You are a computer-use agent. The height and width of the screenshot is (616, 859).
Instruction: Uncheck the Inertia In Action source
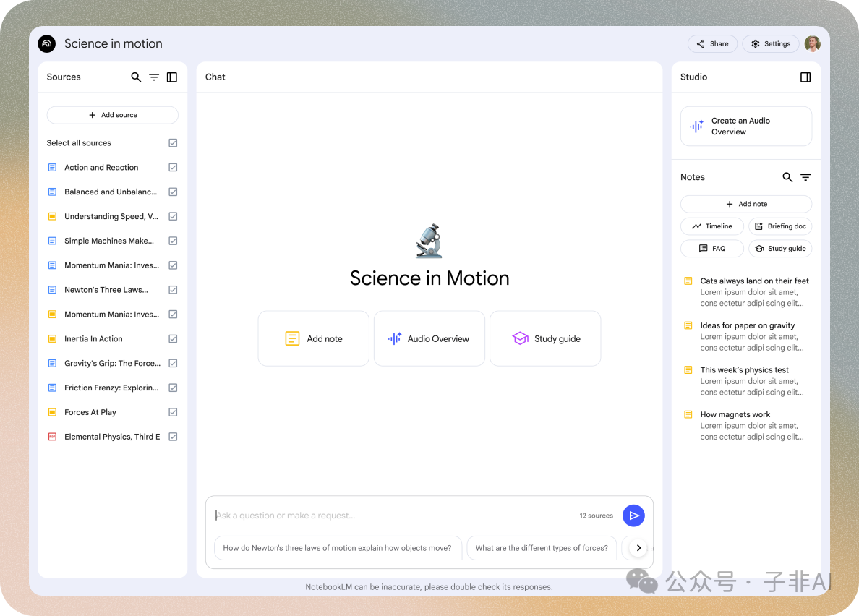pyautogui.click(x=173, y=339)
